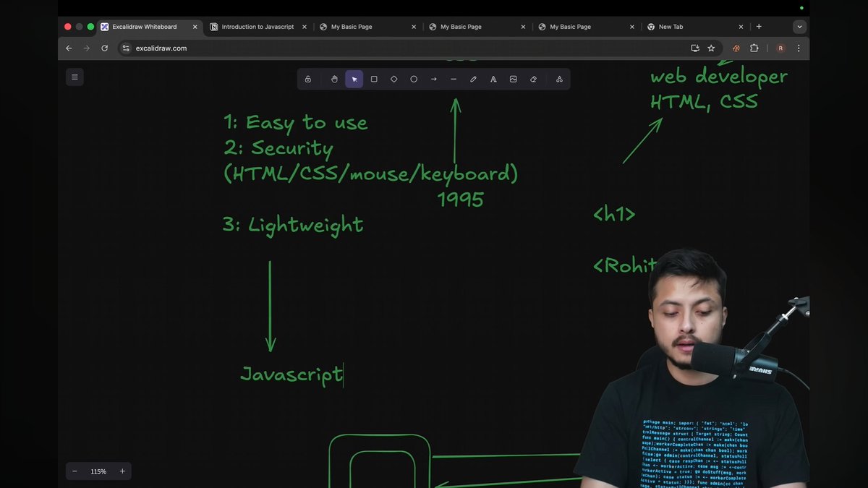Screen dimensions: 868x488
Task: Close the Introduction to Javascript tab
Action: 305,27
